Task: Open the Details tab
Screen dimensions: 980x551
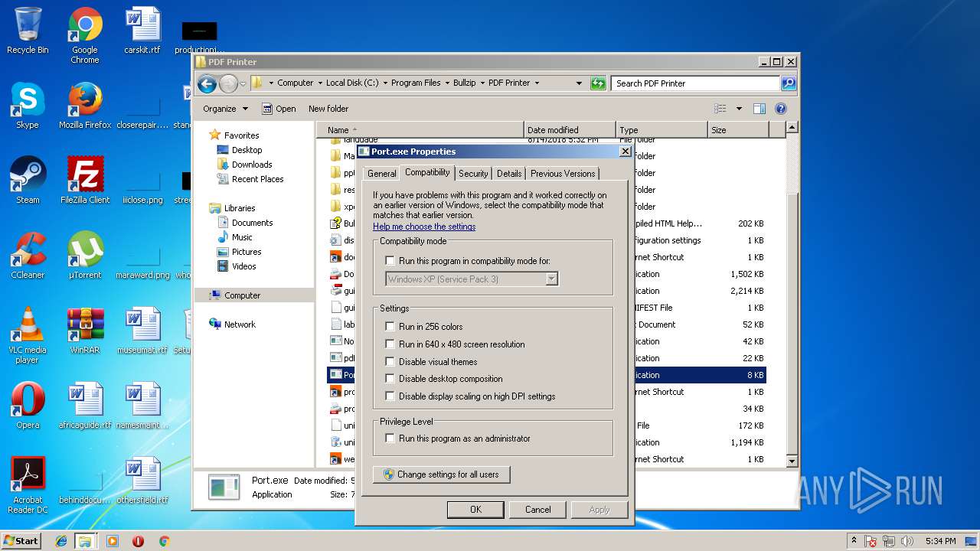Action: click(x=509, y=174)
